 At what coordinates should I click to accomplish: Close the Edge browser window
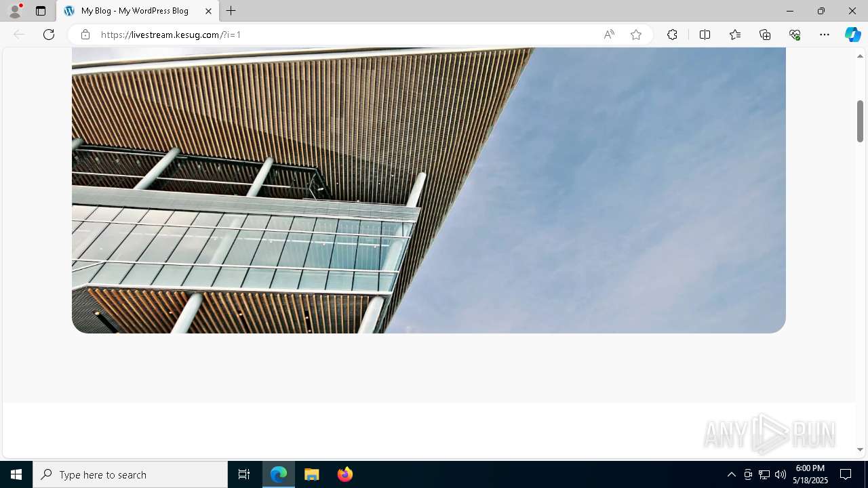(x=852, y=11)
